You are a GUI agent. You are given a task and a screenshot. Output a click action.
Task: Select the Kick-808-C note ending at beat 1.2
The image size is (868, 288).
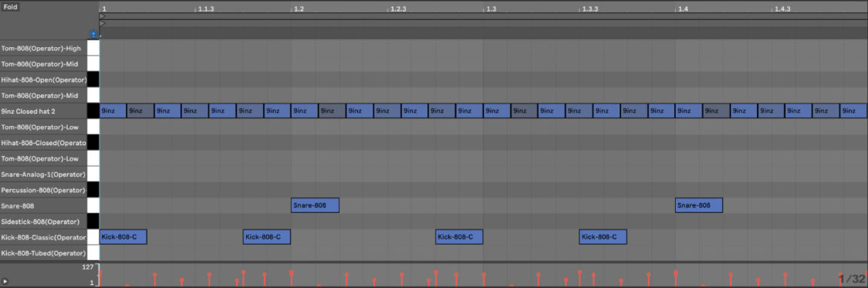[267, 237]
